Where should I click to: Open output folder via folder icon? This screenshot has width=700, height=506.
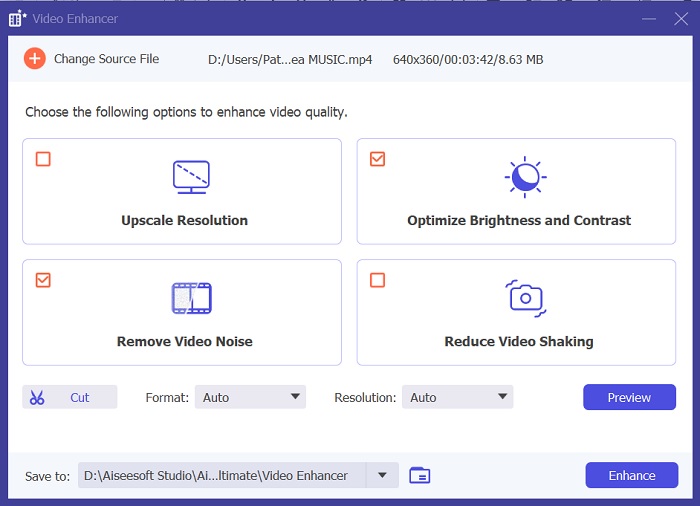[420, 476]
